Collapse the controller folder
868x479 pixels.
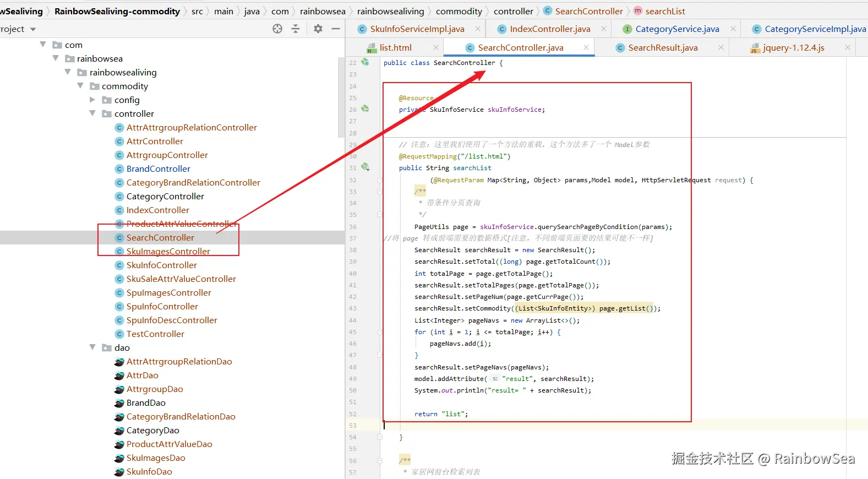point(92,113)
